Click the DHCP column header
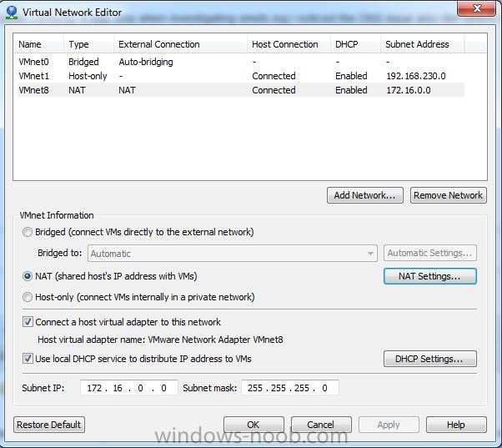 [x=355, y=44]
